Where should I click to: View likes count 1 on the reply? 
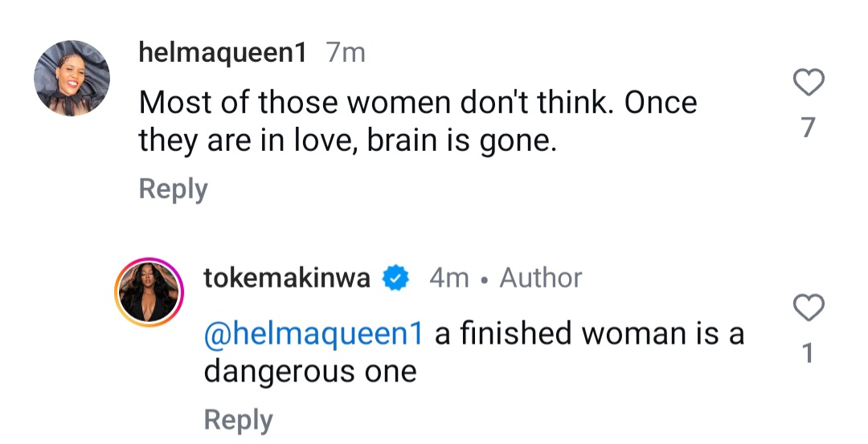809,353
